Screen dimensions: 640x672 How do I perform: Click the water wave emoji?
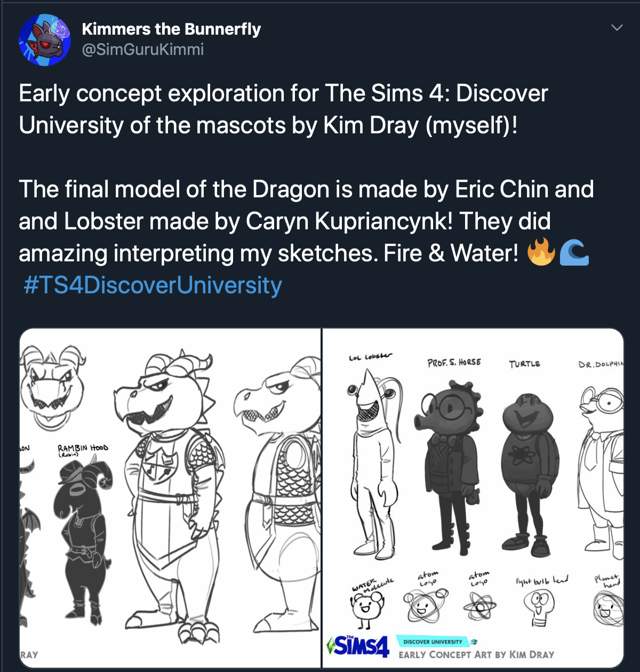(x=574, y=252)
